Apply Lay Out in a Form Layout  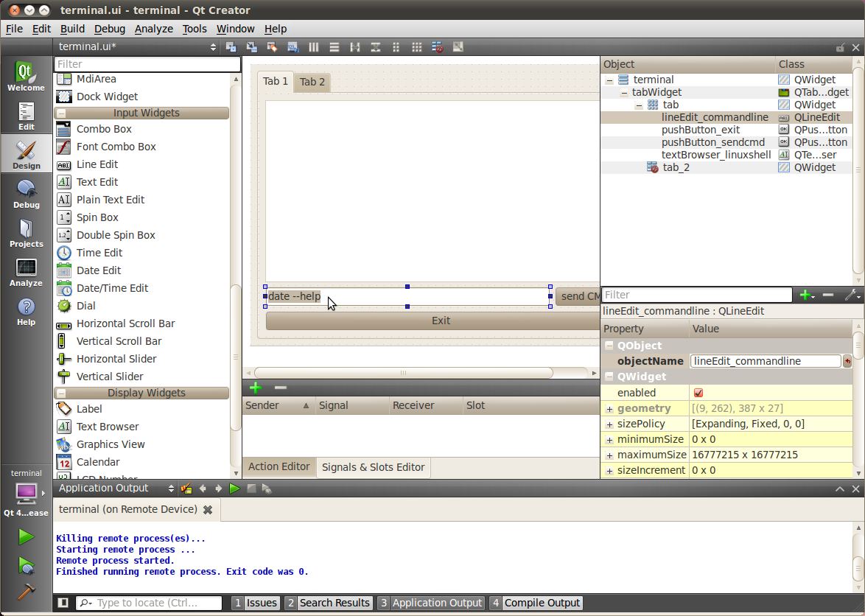[x=396, y=47]
